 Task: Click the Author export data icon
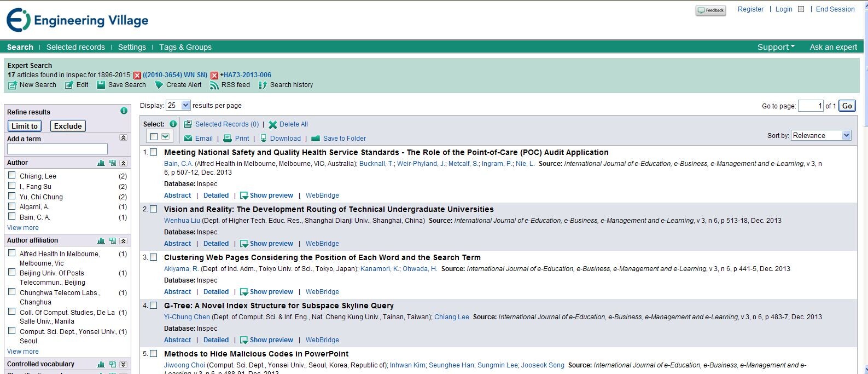coord(112,163)
